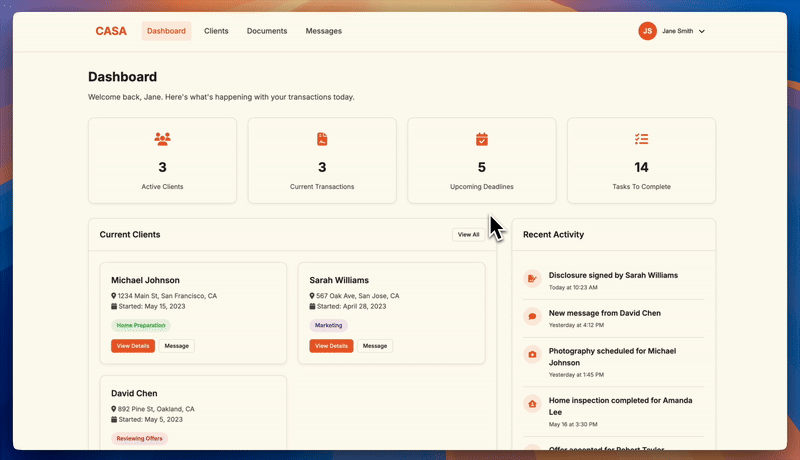
Task: Click the Home Preparation status badge
Action: click(x=141, y=325)
